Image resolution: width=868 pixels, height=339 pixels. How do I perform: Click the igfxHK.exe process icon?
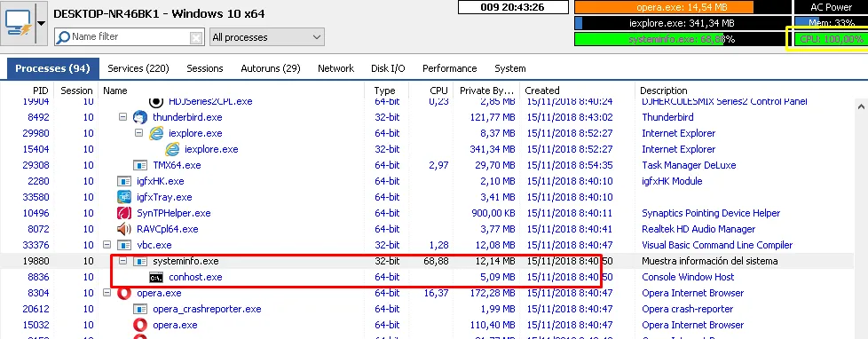(124, 181)
